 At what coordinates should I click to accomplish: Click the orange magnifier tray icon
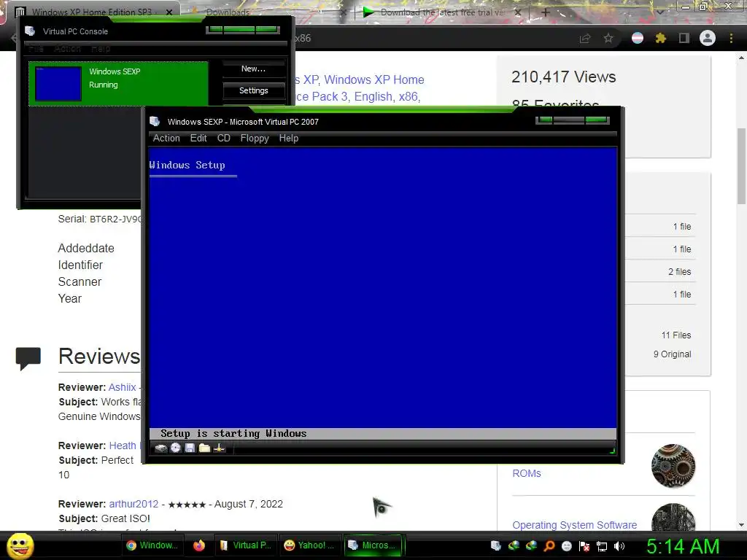[x=549, y=545]
